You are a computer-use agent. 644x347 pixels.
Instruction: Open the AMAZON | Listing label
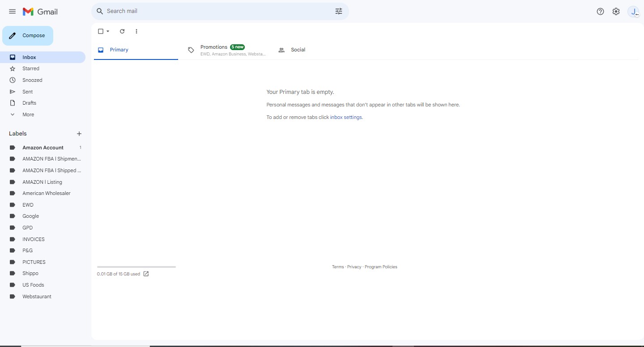click(43, 182)
